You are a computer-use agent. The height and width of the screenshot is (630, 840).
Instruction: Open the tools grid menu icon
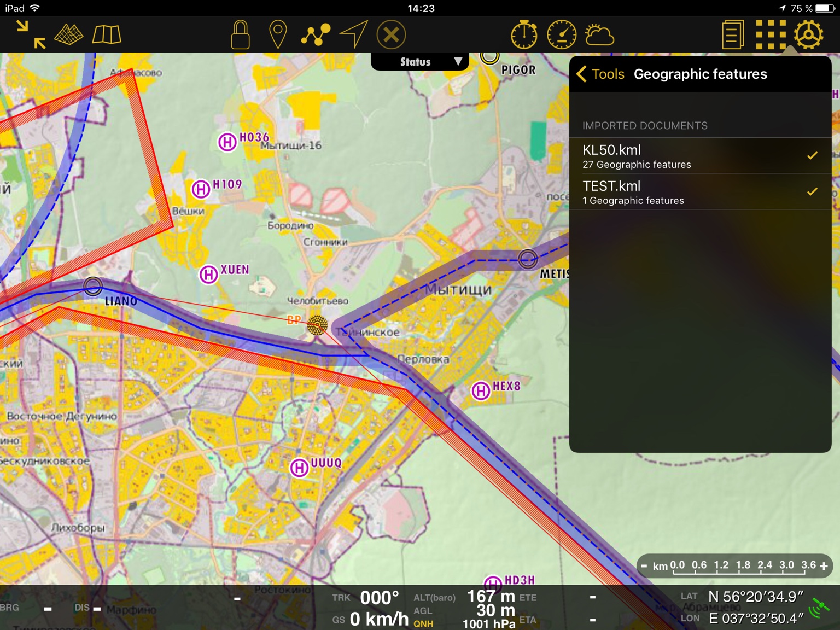pos(771,34)
